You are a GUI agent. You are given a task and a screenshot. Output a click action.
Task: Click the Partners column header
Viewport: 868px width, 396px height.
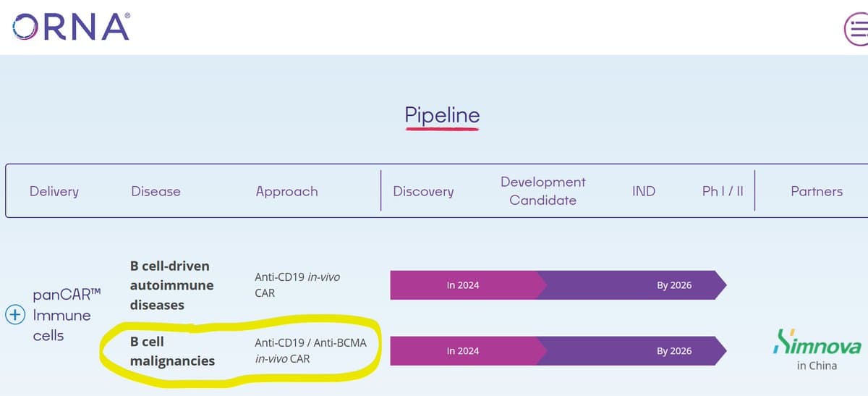(x=817, y=191)
